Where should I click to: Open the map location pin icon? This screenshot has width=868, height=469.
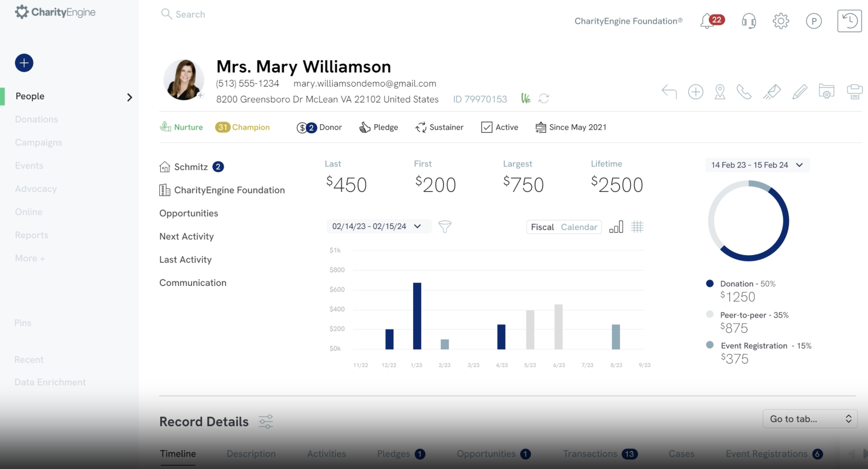[x=720, y=92]
